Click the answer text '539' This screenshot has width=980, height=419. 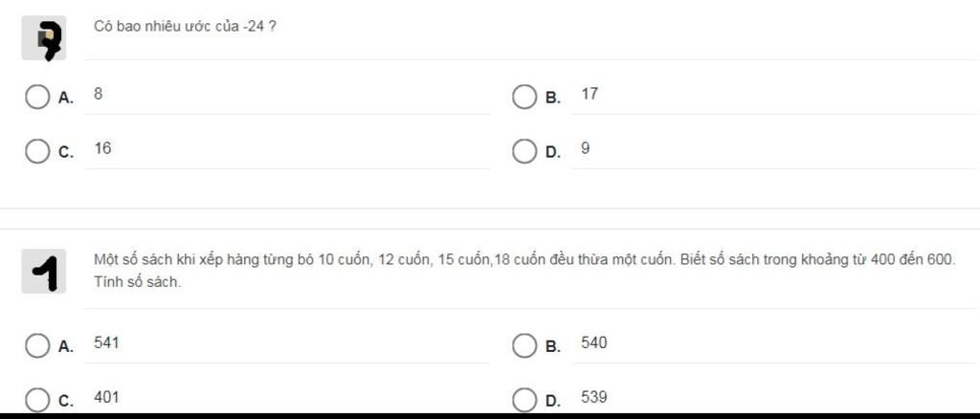(593, 397)
